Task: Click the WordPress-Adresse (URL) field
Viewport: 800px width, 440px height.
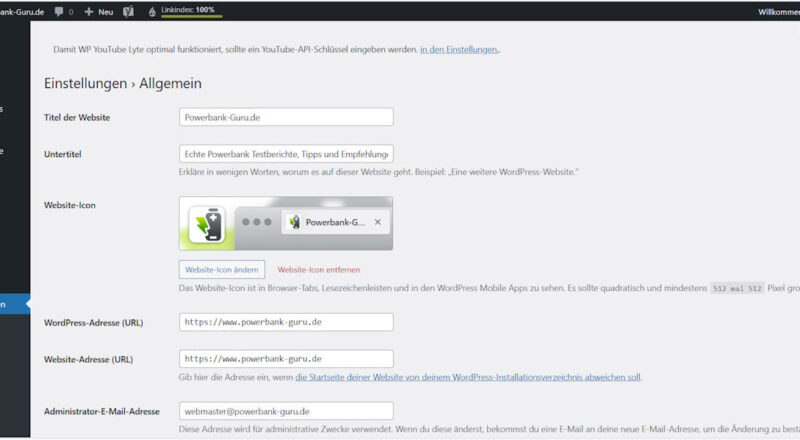Action: point(286,322)
